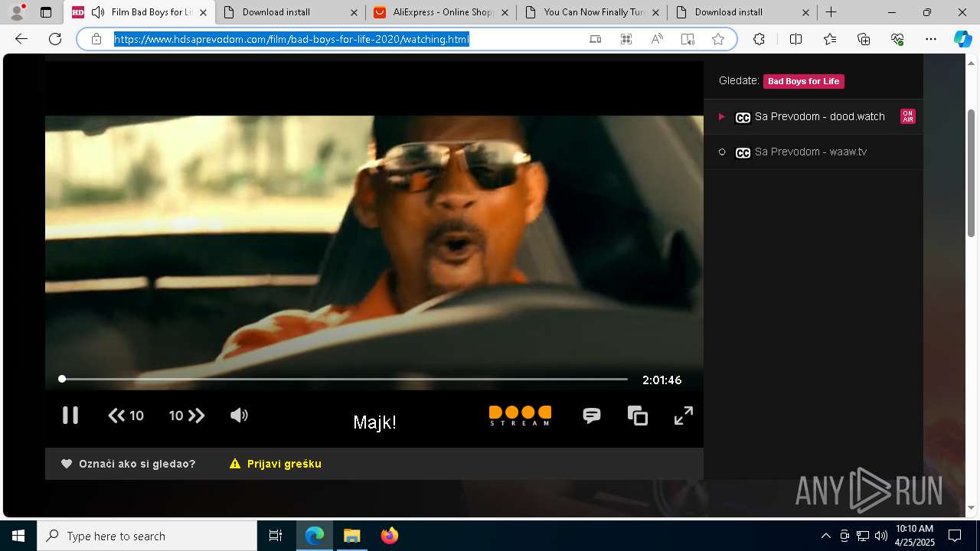Open Settings and more menu
Screen dimensions: 980x551
coord(931,39)
